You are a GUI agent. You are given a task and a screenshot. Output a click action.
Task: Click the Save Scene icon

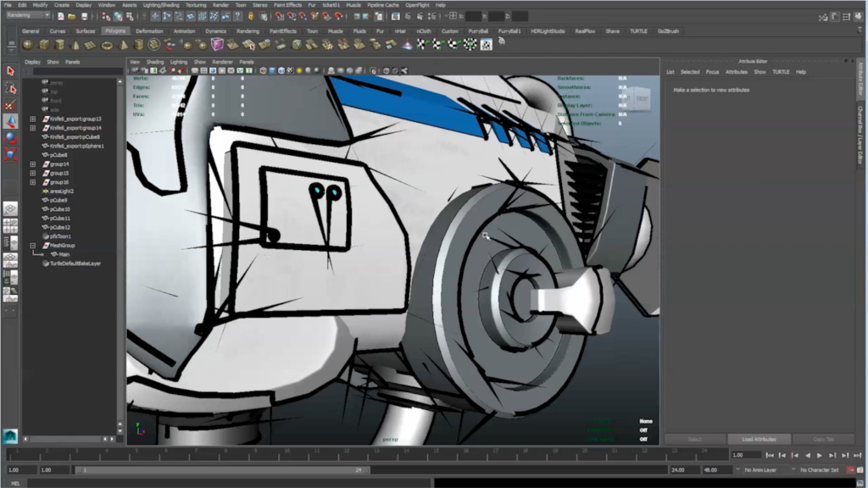pos(84,16)
